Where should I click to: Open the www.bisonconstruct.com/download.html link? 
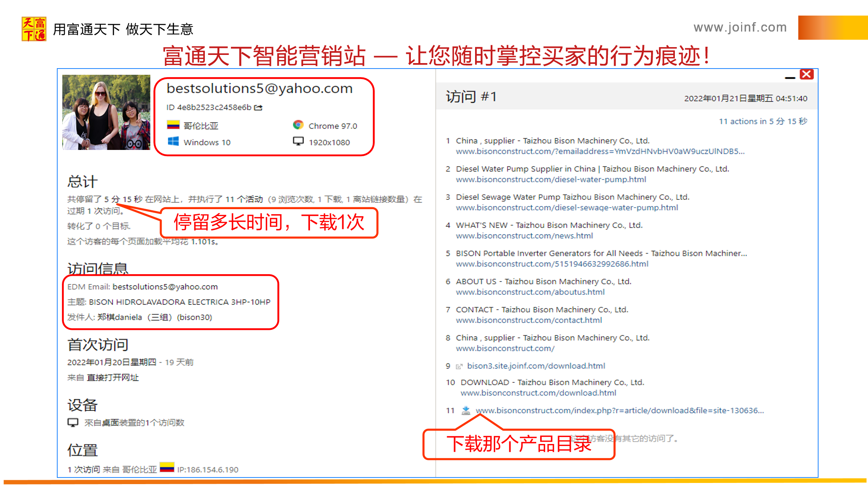(x=538, y=393)
